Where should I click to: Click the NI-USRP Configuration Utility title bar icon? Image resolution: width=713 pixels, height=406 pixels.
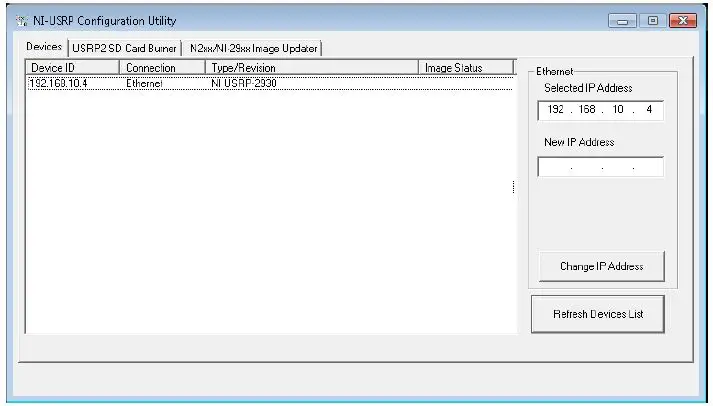pyautogui.click(x=22, y=21)
